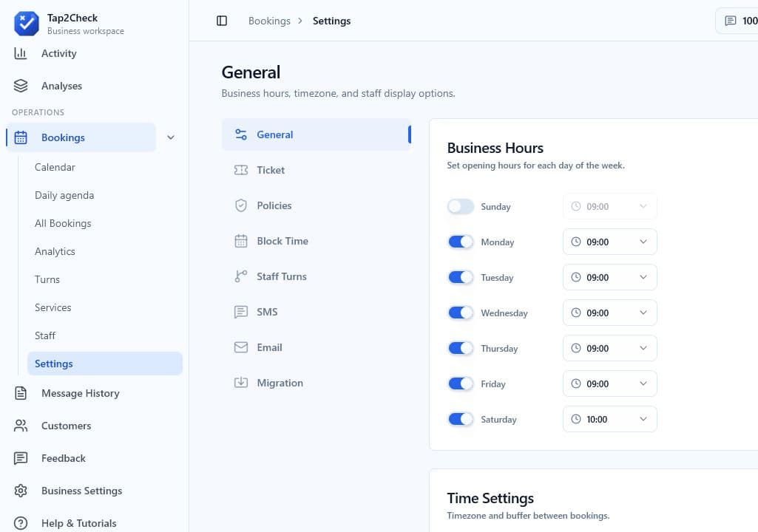Click the sidebar collapse panel icon
The image size is (758, 532).
[221, 21]
